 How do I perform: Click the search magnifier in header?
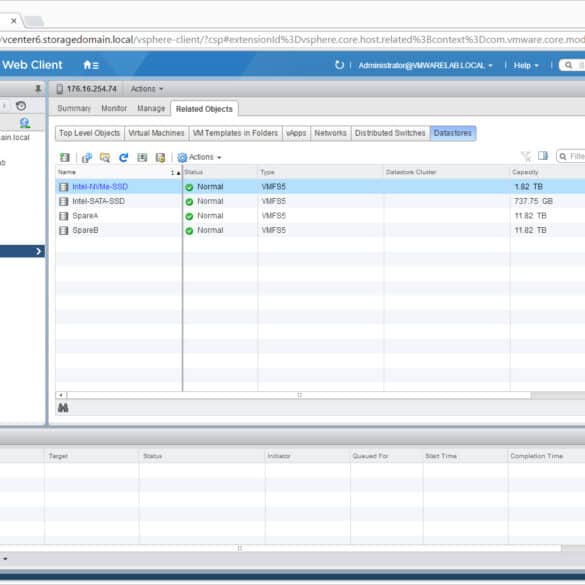[568, 65]
